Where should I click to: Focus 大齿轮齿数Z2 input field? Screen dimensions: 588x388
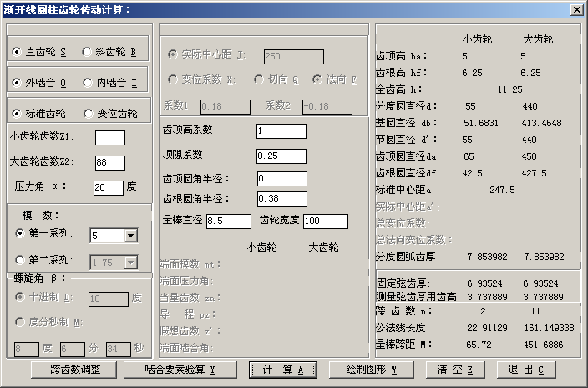(110, 163)
